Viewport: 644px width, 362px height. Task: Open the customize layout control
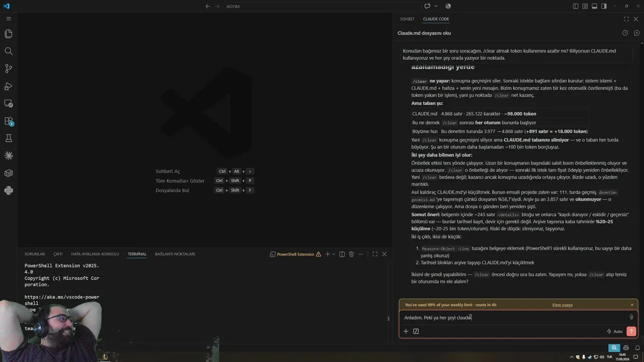(585, 6)
